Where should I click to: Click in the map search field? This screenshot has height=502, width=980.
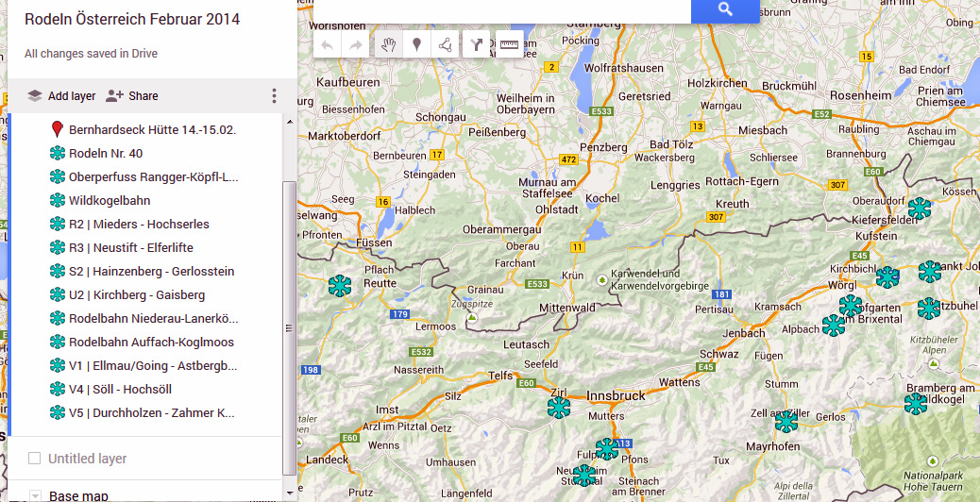click(x=502, y=10)
